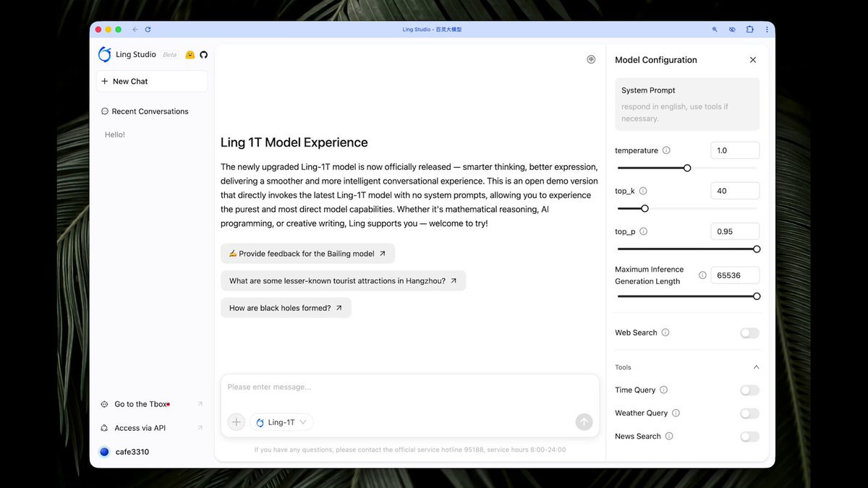This screenshot has width=868, height=488.
Task: Enable the Weather Query toggle
Action: pos(749,414)
